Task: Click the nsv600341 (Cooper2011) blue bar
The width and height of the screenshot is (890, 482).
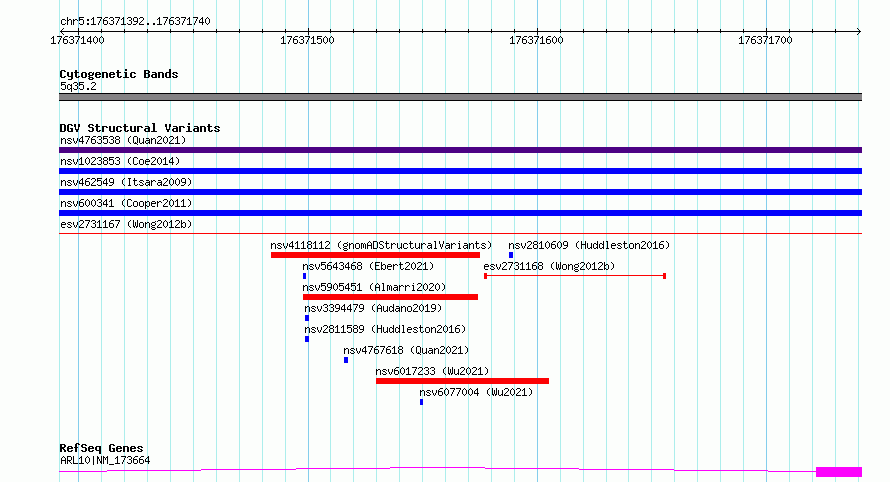Action: point(460,213)
